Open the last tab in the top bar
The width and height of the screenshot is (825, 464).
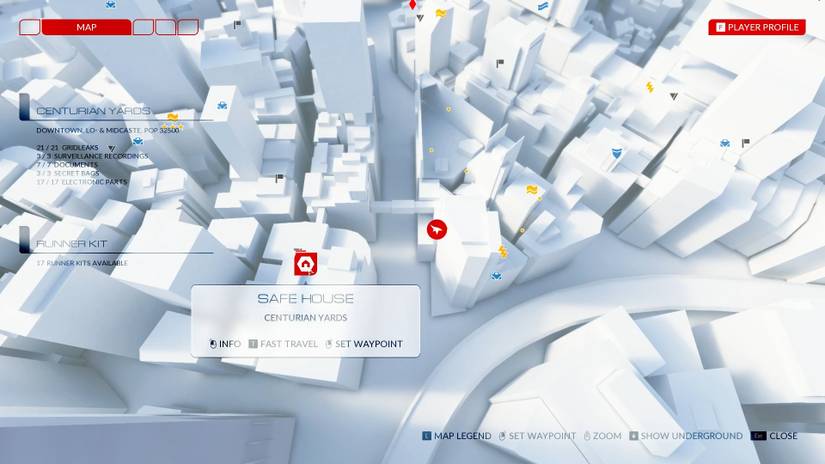pyautogui.click(x=188, y=27)
